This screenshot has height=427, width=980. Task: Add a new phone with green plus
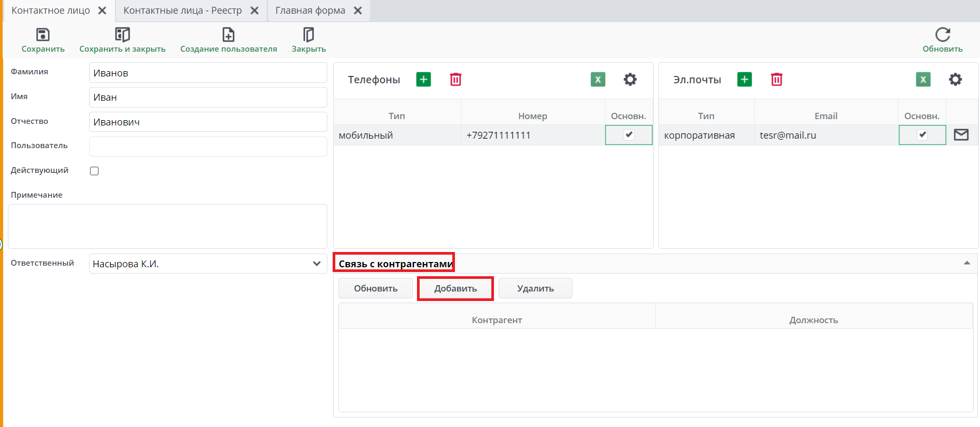coord(423,80)
